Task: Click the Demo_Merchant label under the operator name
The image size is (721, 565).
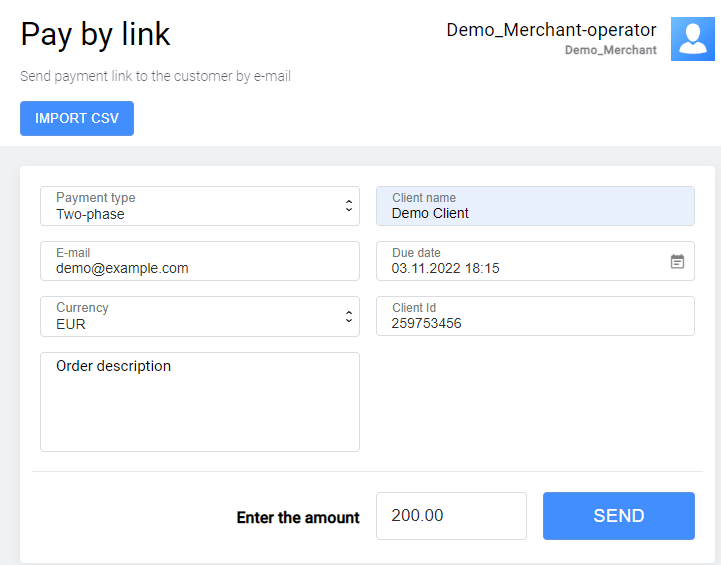Action: coord(610,50)
